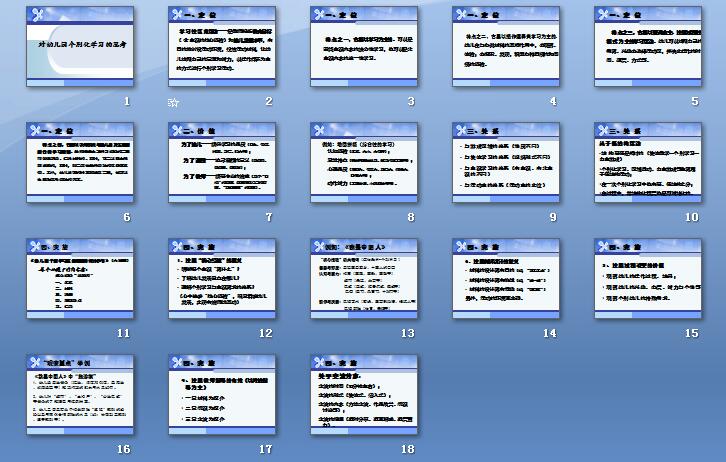Click the number label "1" under the title slide

127,101
